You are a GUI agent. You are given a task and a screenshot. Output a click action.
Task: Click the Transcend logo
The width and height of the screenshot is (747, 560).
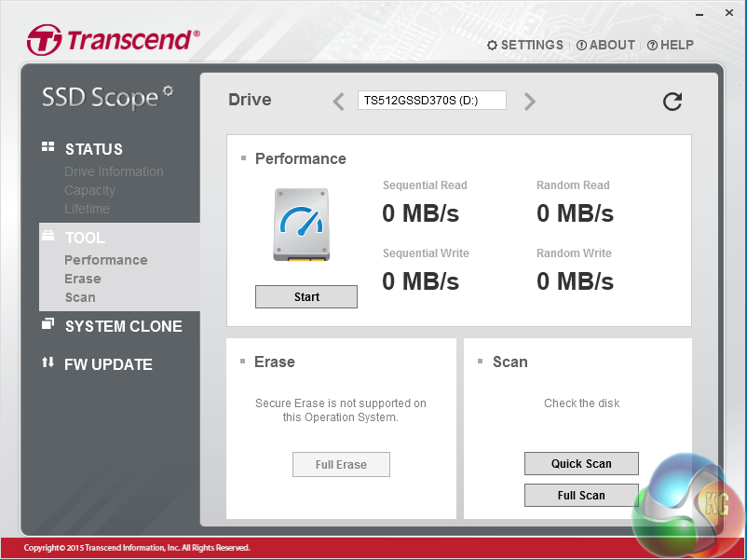tap(114, 39)
